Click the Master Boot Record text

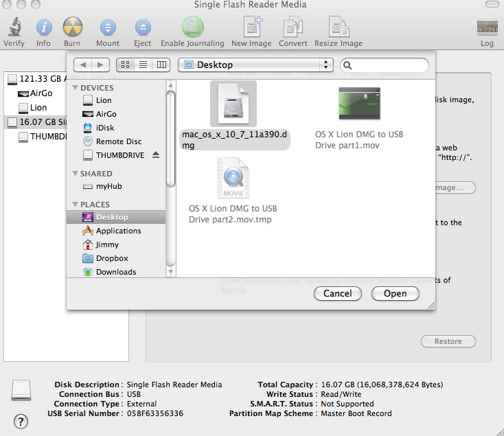pyautogui.click(x=356, y=413)
